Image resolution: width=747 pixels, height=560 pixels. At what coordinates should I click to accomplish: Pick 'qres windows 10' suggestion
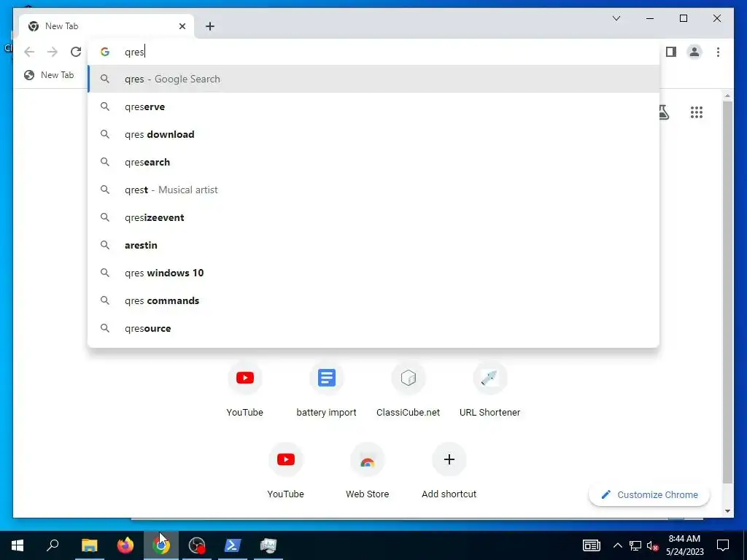point(374,273)
